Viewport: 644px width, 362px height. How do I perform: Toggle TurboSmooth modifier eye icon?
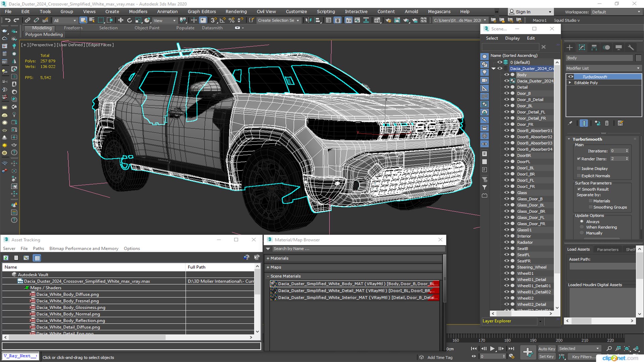571,77
